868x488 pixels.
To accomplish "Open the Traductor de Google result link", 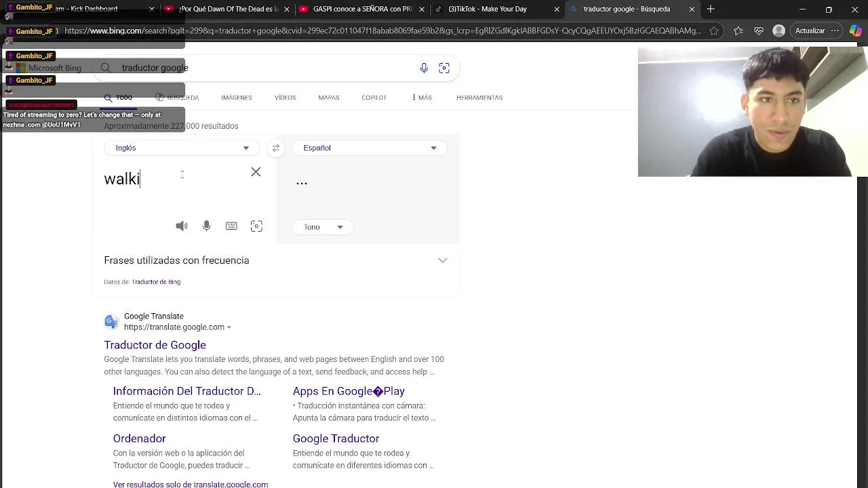I will pyautogui.click(x=155, y=345).
